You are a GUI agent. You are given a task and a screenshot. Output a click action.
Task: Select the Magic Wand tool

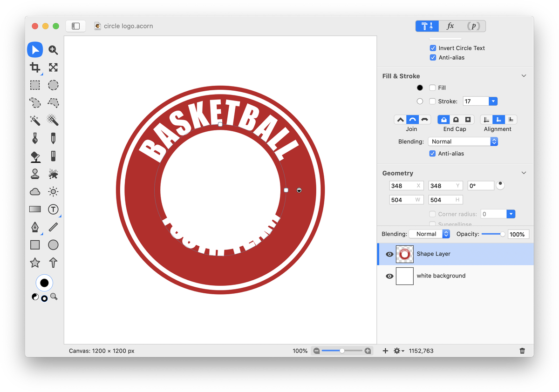click(35, 121)
